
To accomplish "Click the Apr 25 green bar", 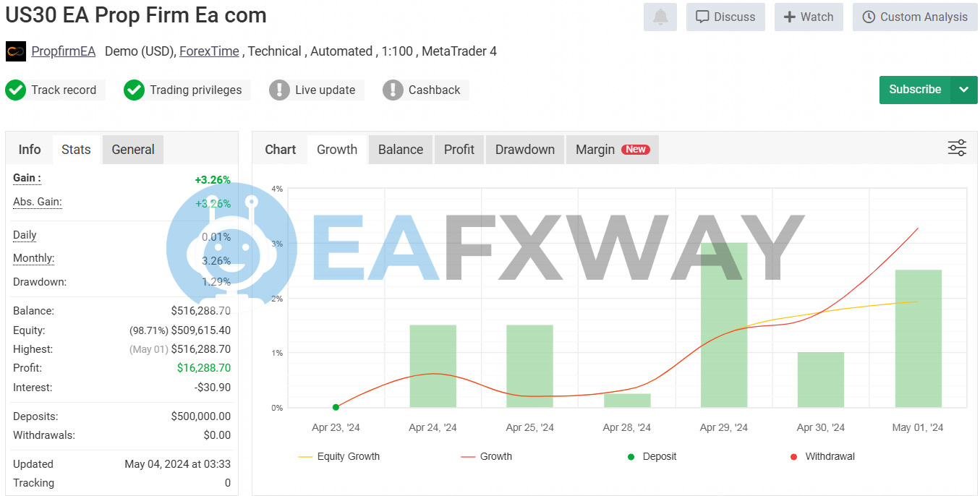I will (x=530, y=367).
